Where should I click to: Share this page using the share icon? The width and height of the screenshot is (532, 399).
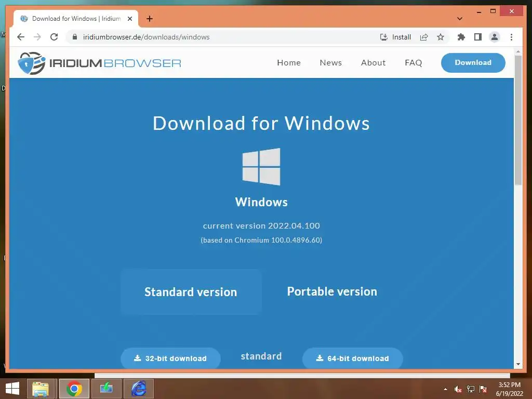[x=424, y=37]
